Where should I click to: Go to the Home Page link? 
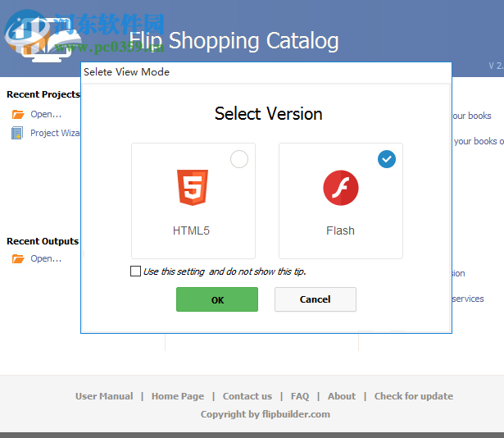(x=178, y=396)
